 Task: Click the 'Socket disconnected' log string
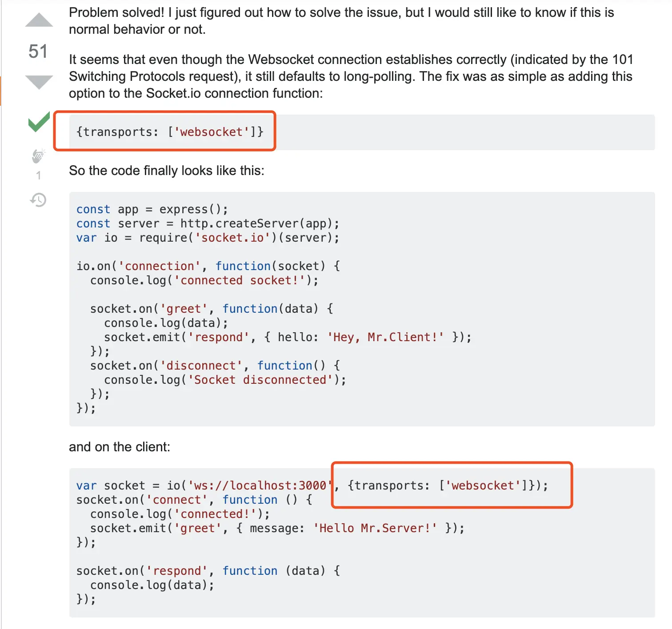[x=260, y=380]
